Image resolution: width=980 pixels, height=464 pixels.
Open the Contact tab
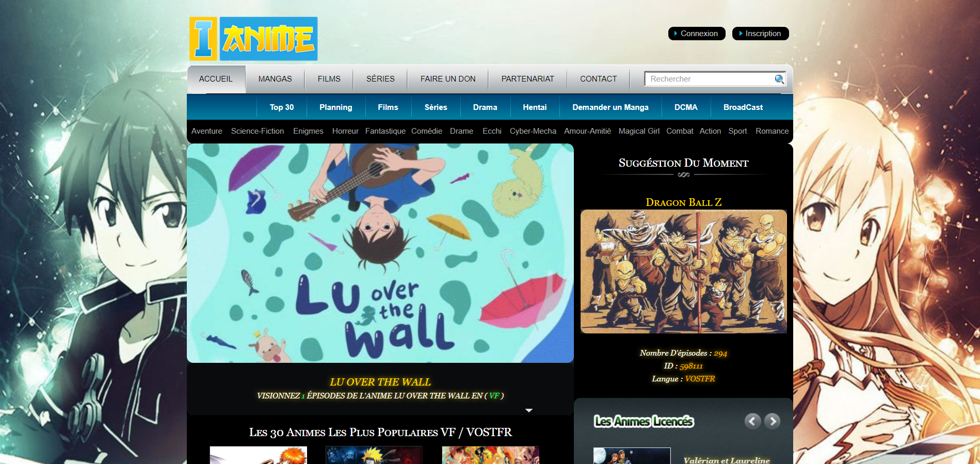598,79
